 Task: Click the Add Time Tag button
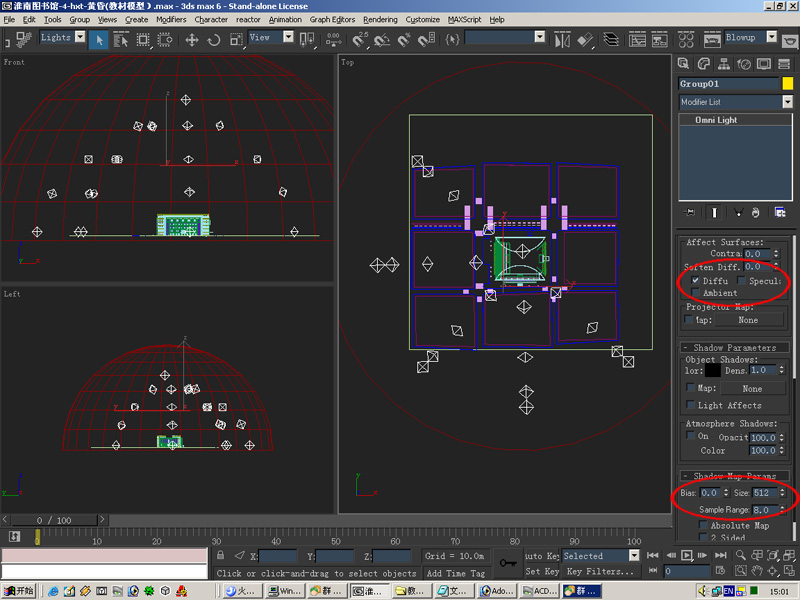(456, 573)
